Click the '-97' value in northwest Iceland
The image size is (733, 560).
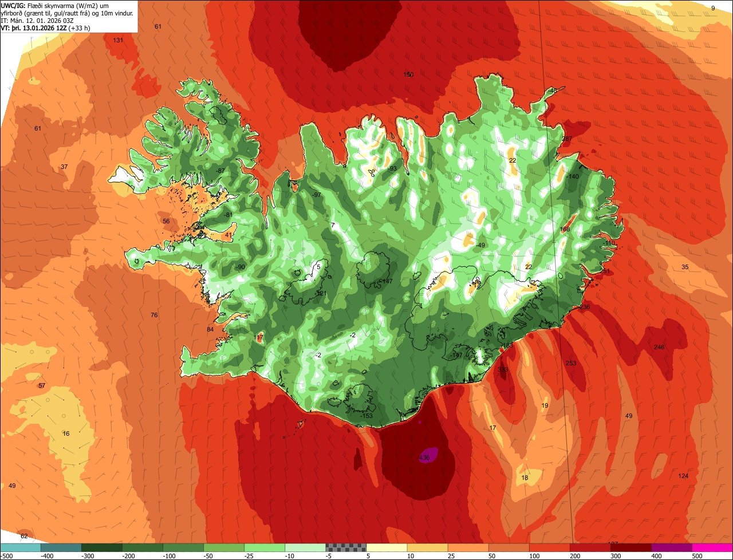(316, 195)
